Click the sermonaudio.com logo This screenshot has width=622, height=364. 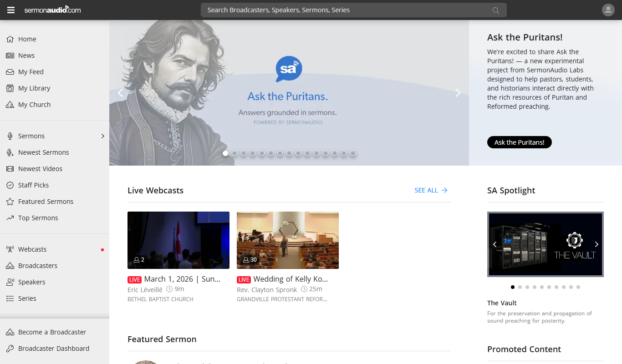52,10
